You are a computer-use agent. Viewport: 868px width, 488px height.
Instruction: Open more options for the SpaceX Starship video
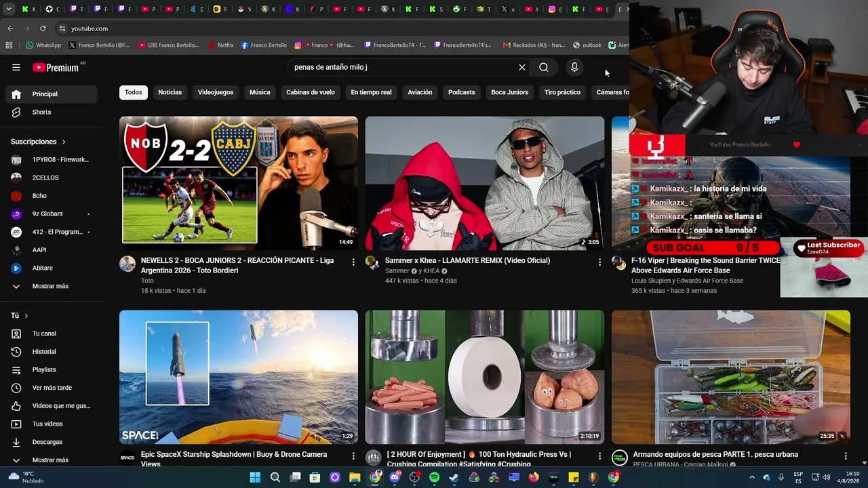(x=353, y=455)
